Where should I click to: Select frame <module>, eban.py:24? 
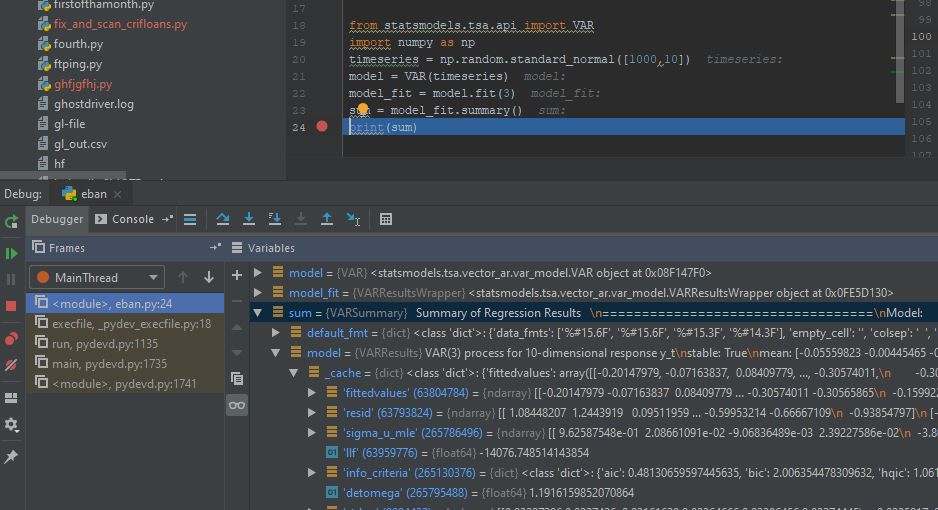click(125, 304)
